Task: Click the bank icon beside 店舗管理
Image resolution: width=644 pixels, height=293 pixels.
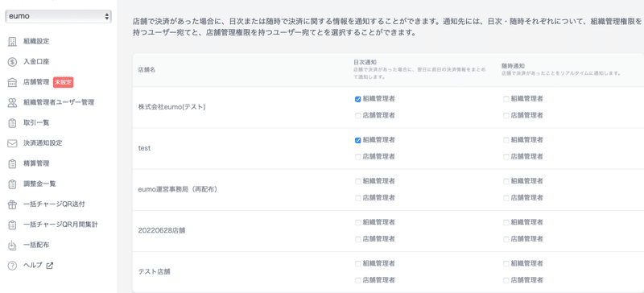Action: pos(12,82)
